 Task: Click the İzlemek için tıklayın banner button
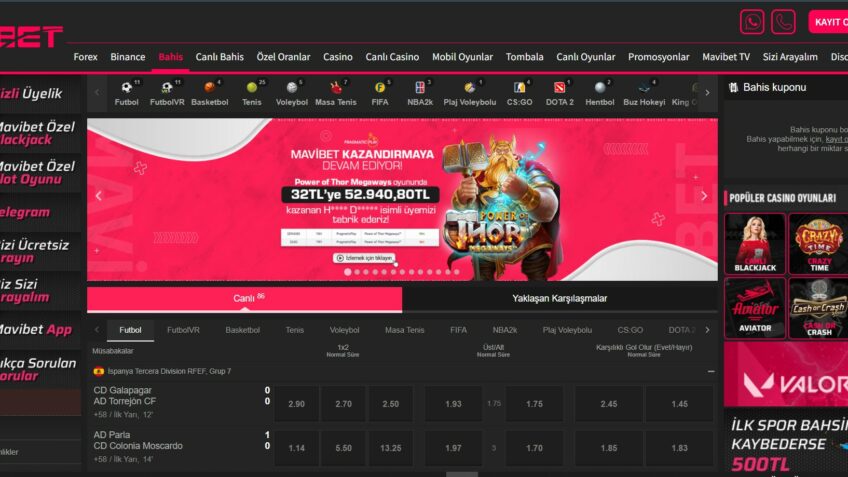point(363,258)
